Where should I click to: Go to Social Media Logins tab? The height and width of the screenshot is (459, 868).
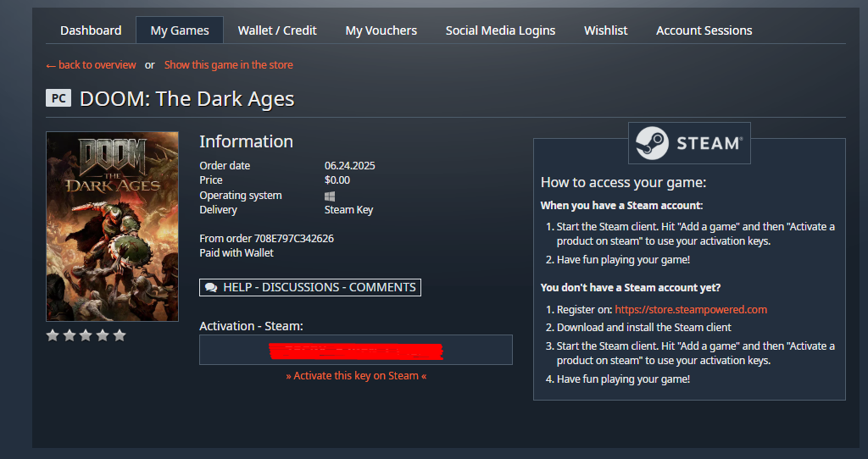pyautogui.click(x=500, y=30)
